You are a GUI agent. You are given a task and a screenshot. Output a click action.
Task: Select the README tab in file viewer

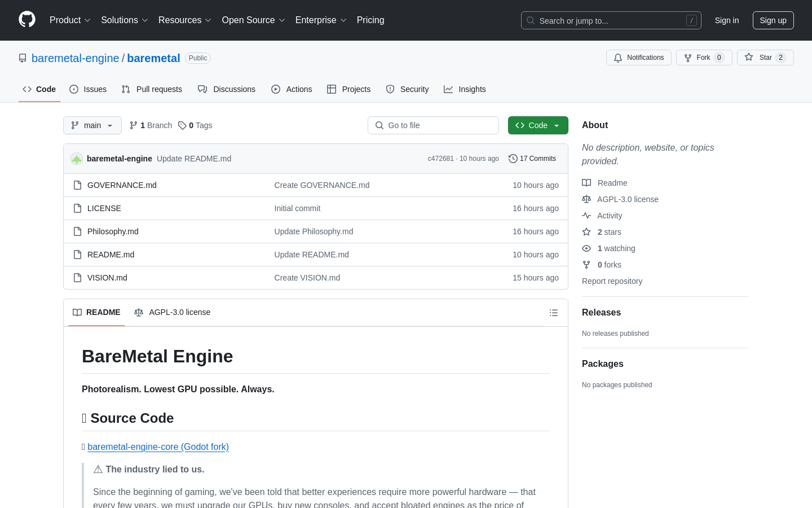click(96, 312)
